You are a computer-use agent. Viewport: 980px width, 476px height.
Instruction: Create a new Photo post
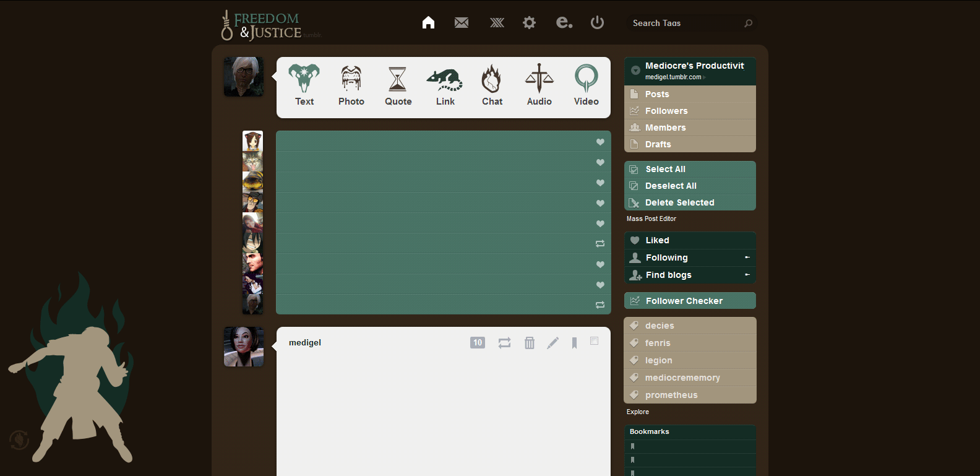tap(351, 85)
